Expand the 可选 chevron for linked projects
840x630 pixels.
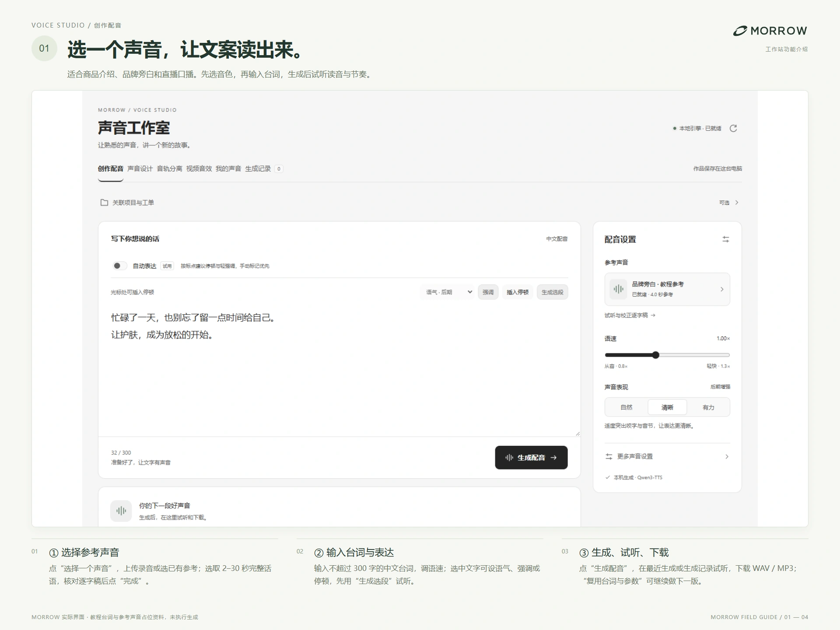coord(737,203)
